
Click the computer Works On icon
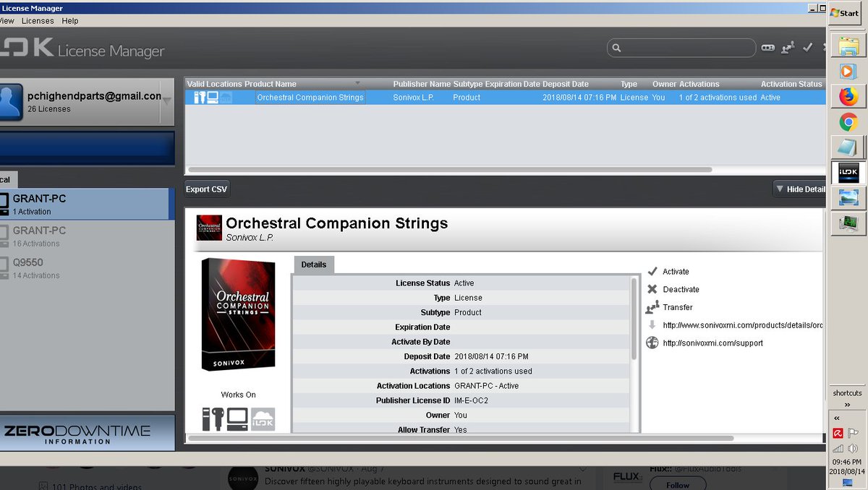point(237,420)
